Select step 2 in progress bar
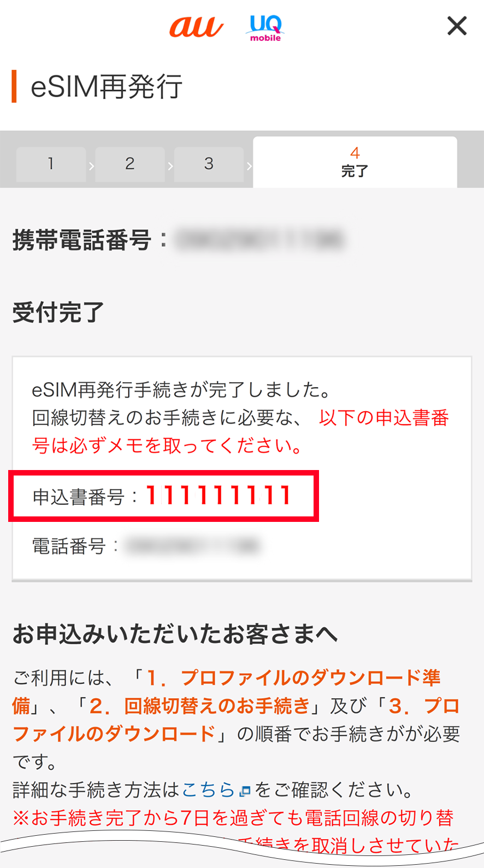The width and height of the screenshot is (484, 868). coord(130,164)
